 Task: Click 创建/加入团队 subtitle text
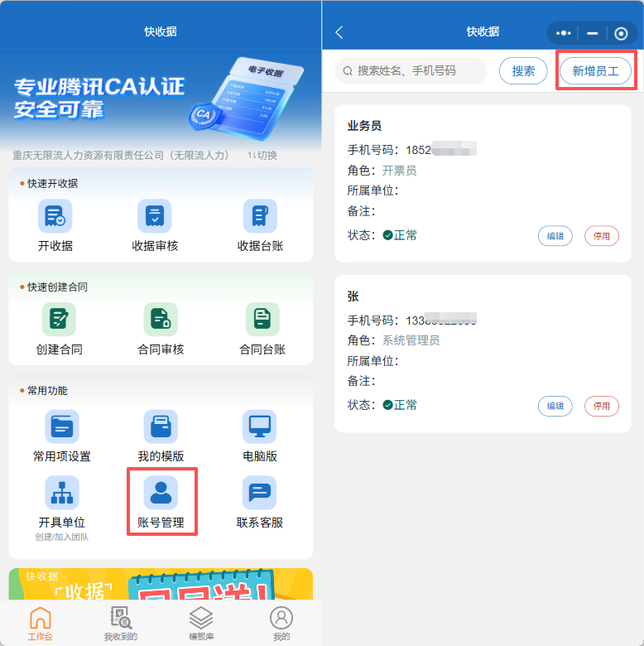point(62,537)
